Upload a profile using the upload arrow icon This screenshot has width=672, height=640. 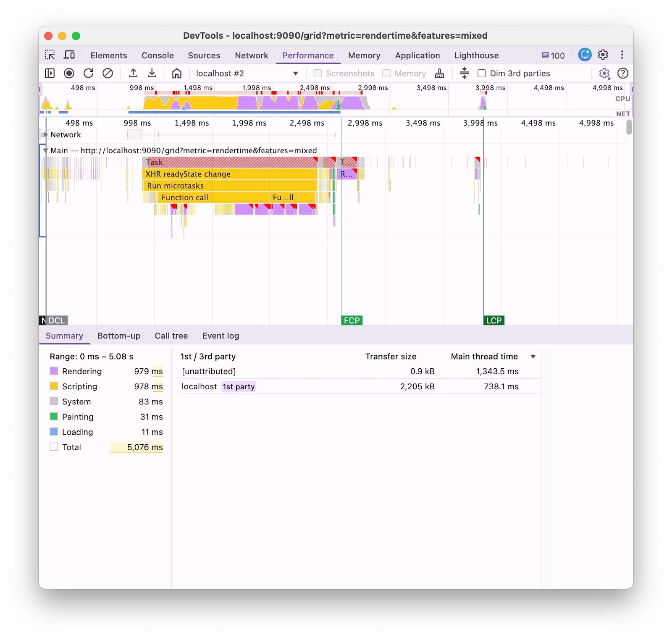tap(133, 73)
